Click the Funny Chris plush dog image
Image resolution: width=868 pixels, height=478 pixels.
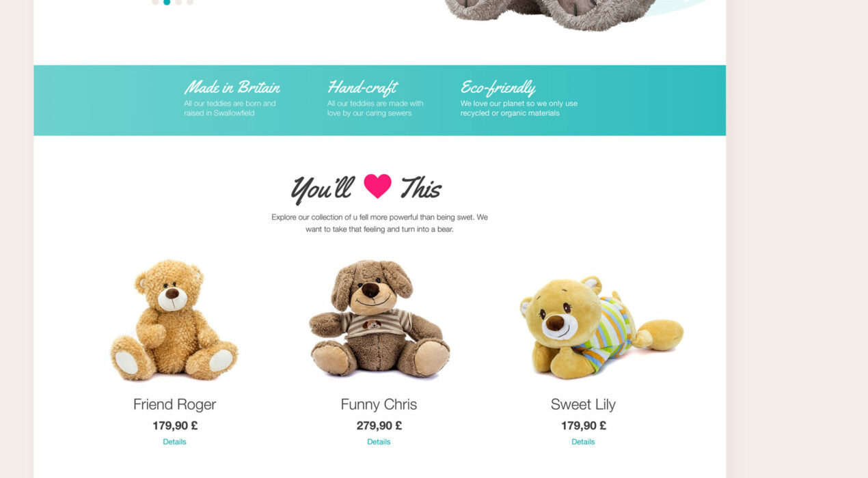[379, 318]
